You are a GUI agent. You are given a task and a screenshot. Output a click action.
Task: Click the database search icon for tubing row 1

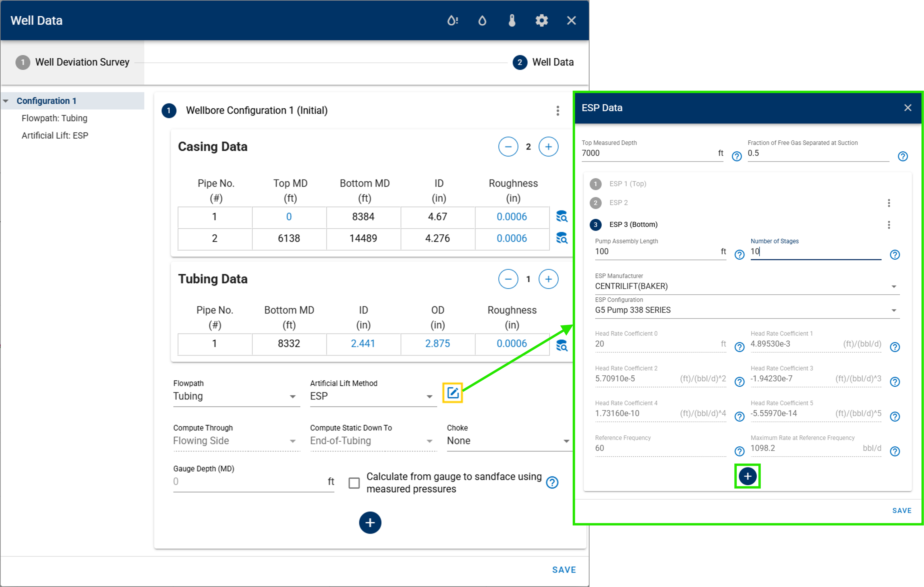coord(561,346)
